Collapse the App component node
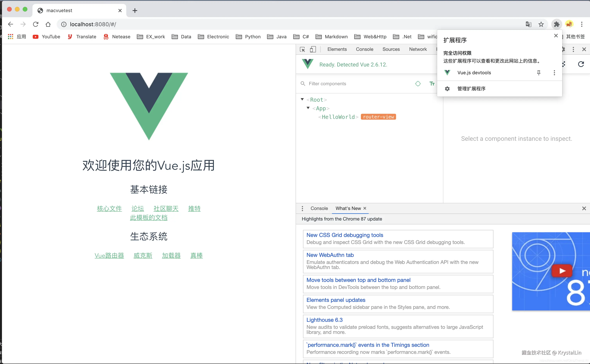This screenshot has height=364, width=590. pyautogui.click(x=308, y=108)
